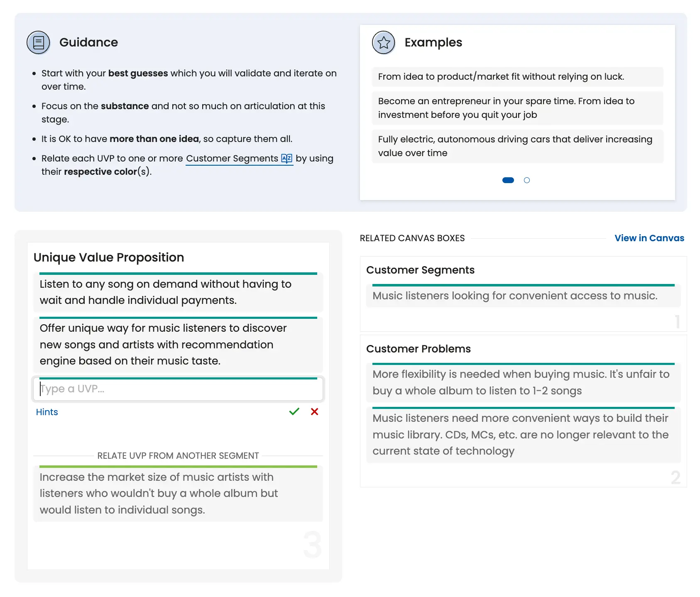
Task: Cancel the UVP entry with red X
Action: (314, 411)
